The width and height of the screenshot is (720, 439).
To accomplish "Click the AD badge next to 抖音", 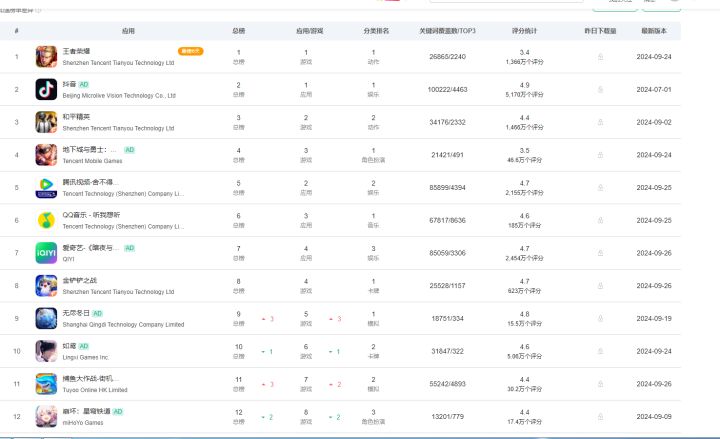I will click(x=84, y=84).
